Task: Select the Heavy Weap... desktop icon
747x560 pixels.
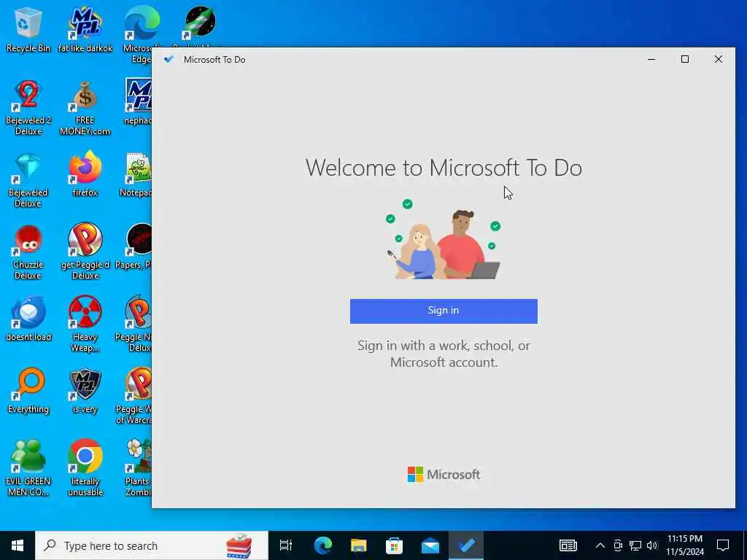Action: (x=85, y=324)
